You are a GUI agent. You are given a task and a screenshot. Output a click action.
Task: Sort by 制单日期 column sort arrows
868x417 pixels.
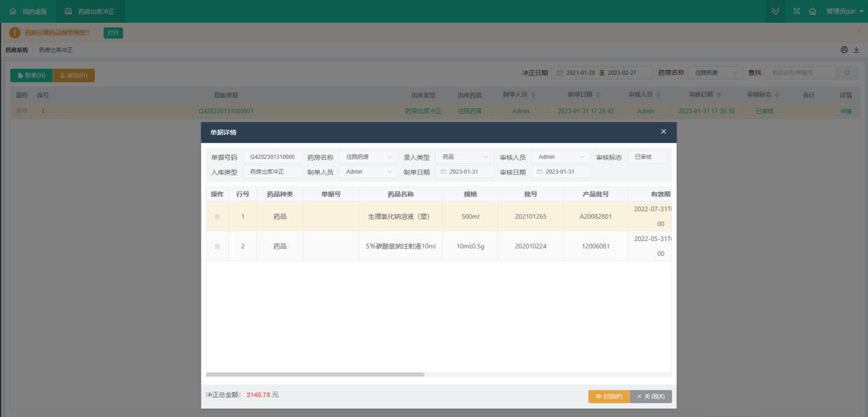coord(597,95)
